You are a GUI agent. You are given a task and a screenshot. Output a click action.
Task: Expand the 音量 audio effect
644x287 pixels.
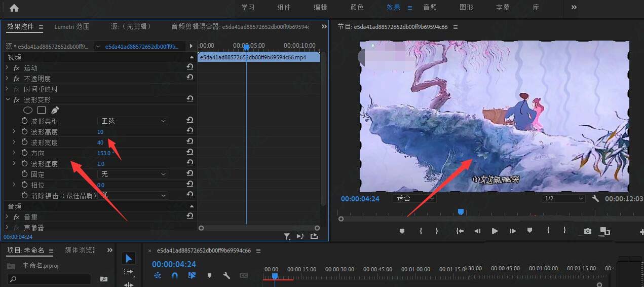[7, 217]
